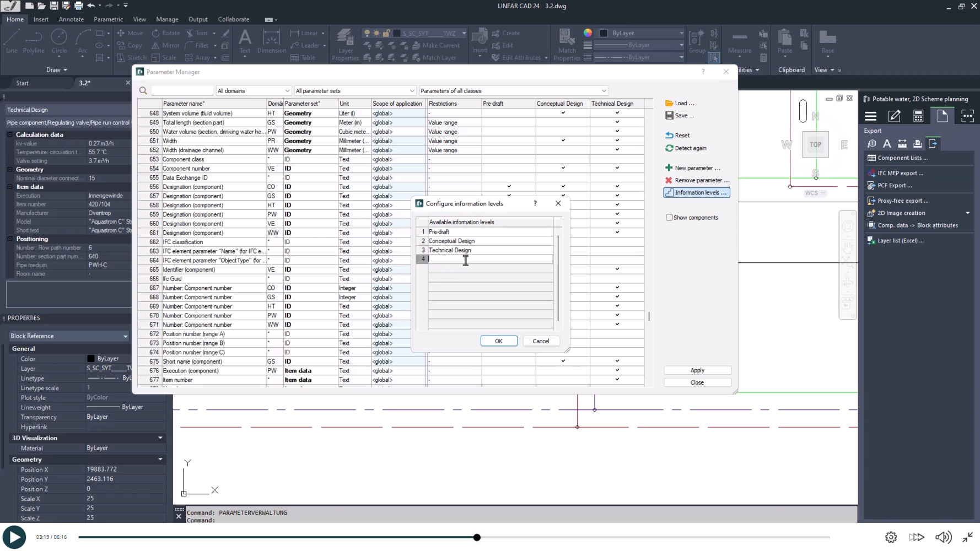Screen dimensions: 980x551
Task: Click the video progress slider handle
Action: [x=477, y=537]
